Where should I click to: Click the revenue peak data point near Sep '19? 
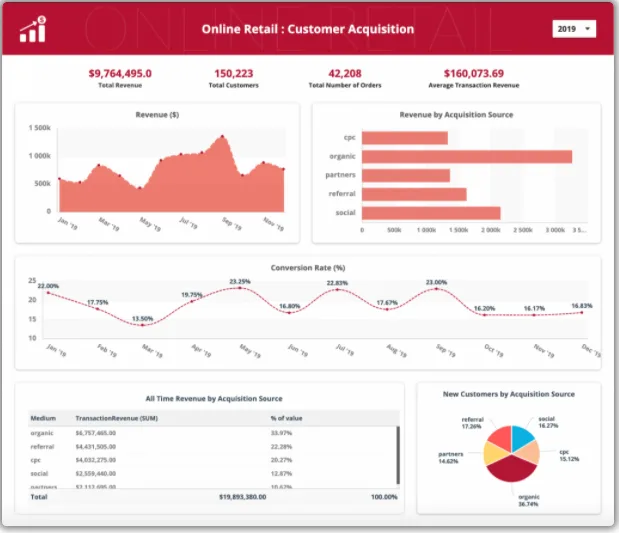point(222,137)
